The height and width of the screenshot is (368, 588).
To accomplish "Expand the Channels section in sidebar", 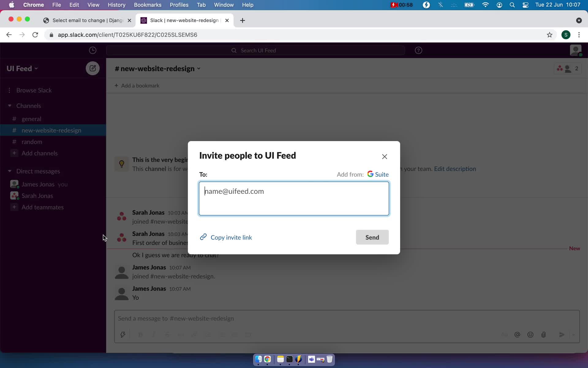I will [x=9, y=105].
